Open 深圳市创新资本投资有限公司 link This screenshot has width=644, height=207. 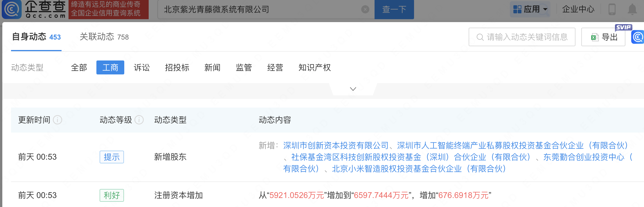tap(336, 145)
